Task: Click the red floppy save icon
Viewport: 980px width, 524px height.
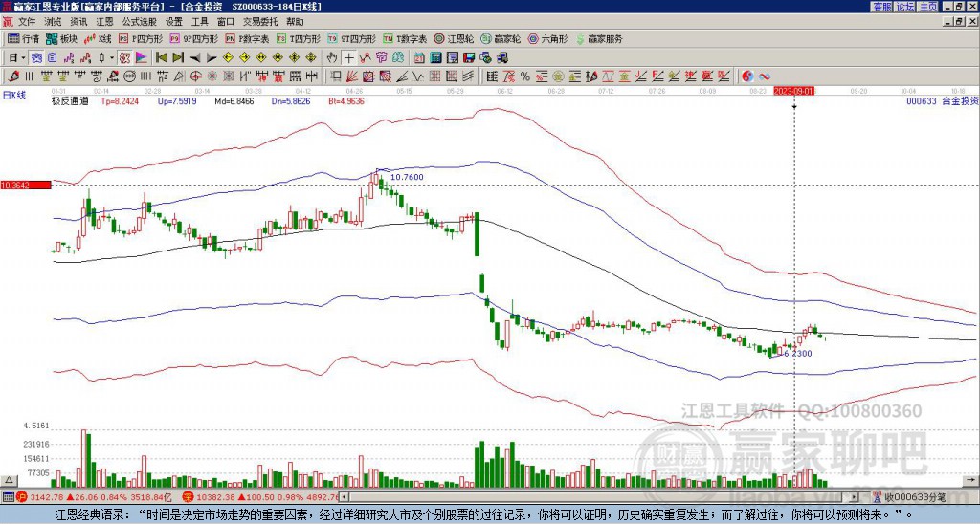Action: point(469,58)
